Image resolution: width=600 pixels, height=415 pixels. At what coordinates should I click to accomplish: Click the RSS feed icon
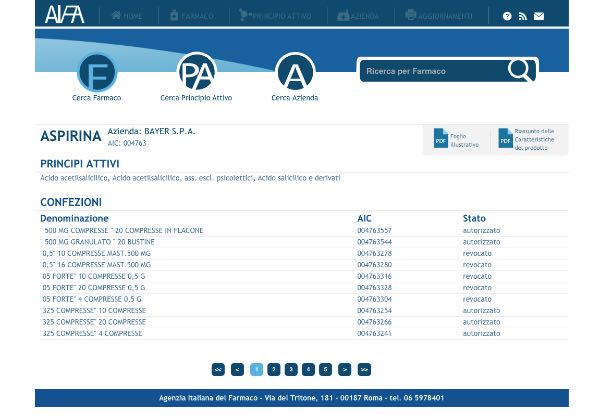pos(522,17)
